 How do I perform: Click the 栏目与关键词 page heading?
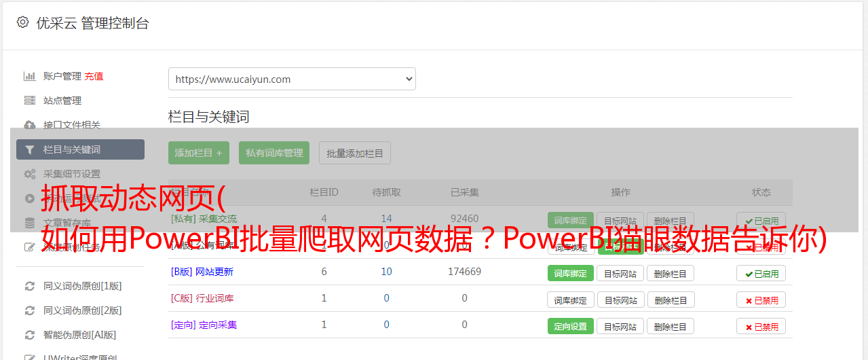209,117
